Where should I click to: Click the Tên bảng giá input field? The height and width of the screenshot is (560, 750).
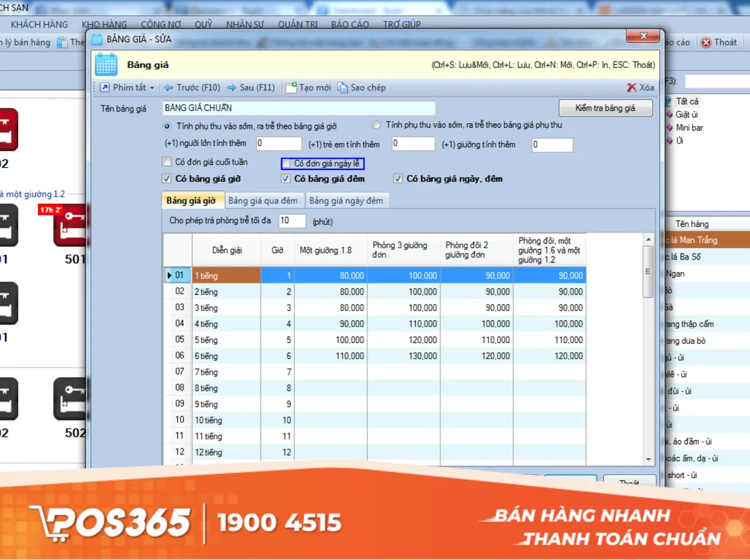pos(299,108)
